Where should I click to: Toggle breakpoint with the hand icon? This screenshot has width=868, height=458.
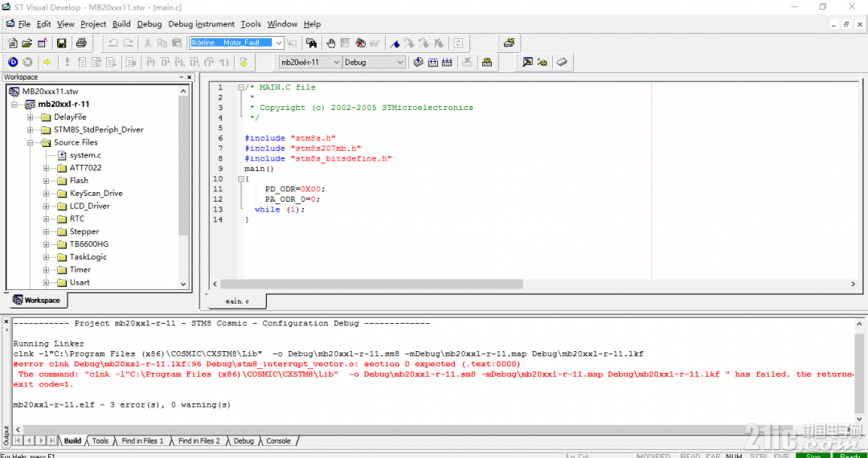click(330, 43)
